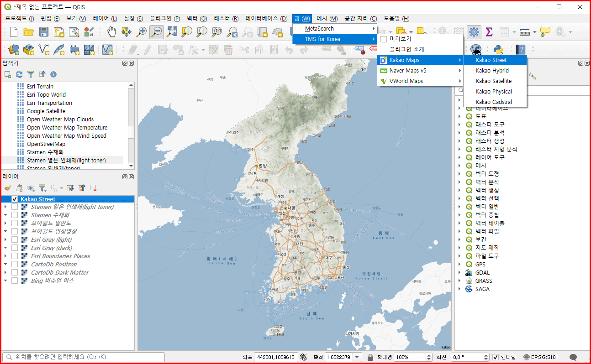The image size is (591, 364).
Task: Open the Messages log icon in status bar
Action: [x=573, y=357]
